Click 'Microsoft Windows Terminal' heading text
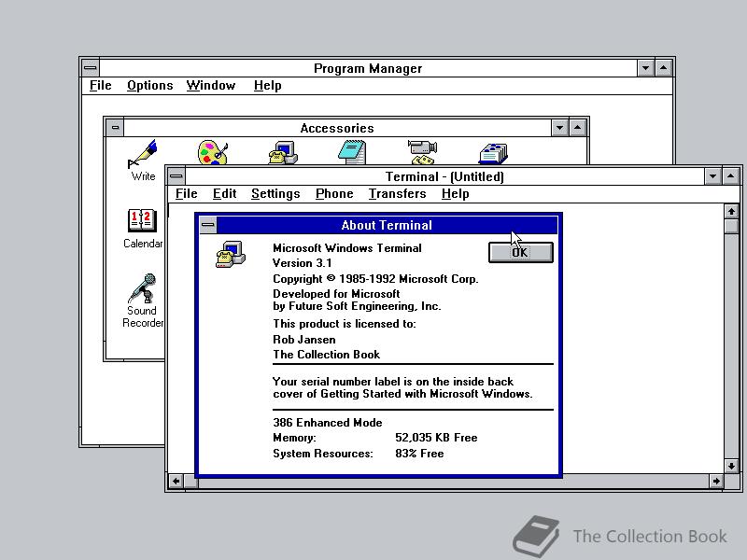Screen dimensions: 747x560 point(346,248)
